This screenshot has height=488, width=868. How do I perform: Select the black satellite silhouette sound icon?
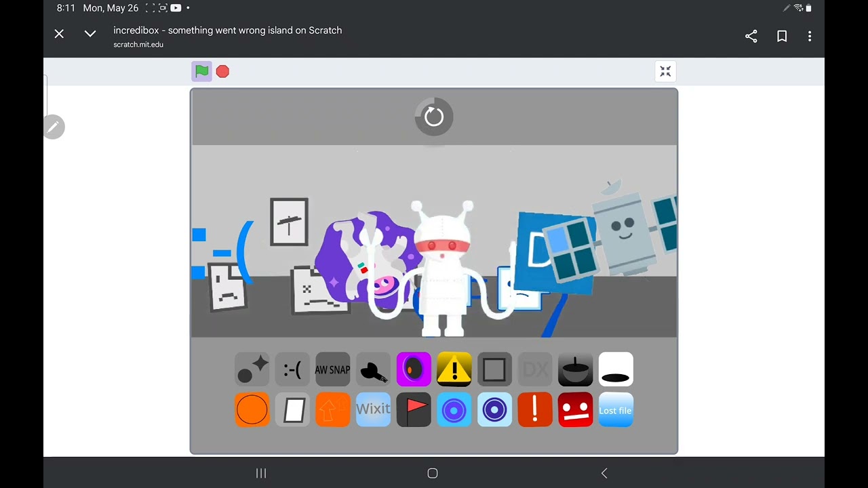pos(373,369)
